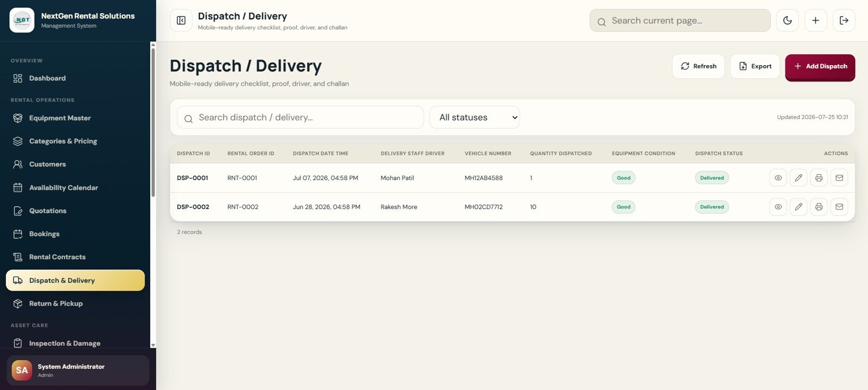This screenshot has width=868, height=390.
Task: Open Dashboard from sidebar
Action: (75, 78)
